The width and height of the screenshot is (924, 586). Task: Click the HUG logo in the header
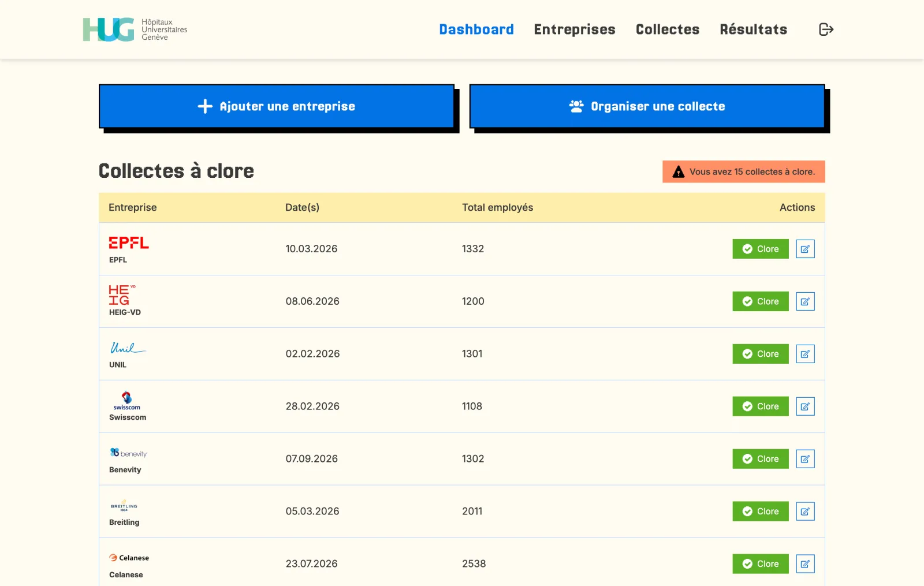coord(135,29)
